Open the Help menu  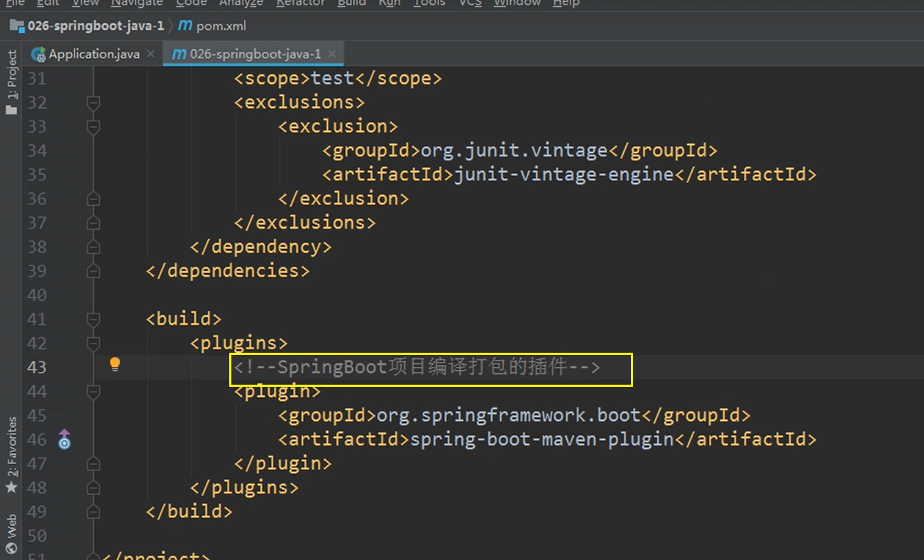coord(566,4)
